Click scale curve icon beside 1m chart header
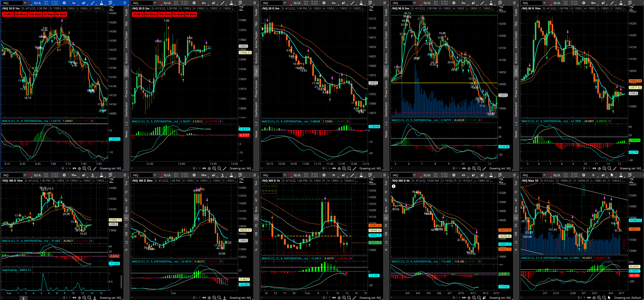 point(112,9)
